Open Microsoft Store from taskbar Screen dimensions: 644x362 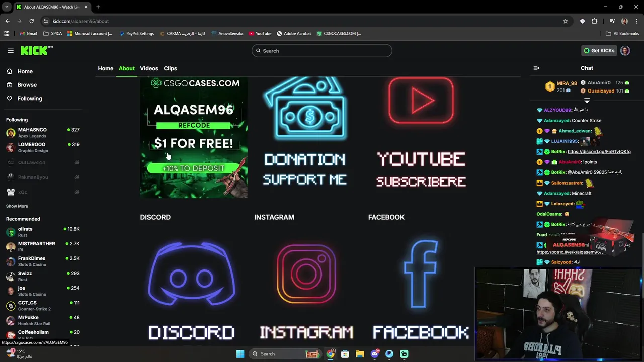pos(345,354)
